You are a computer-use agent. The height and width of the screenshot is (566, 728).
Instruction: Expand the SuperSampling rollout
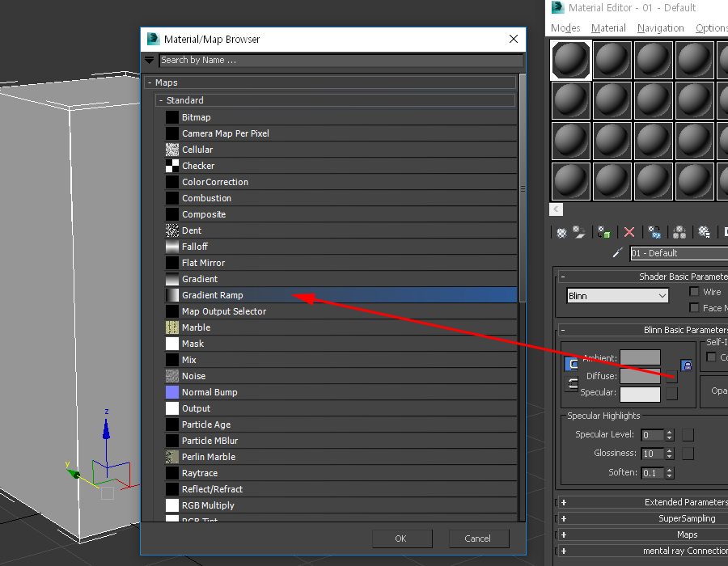[564, 518]
